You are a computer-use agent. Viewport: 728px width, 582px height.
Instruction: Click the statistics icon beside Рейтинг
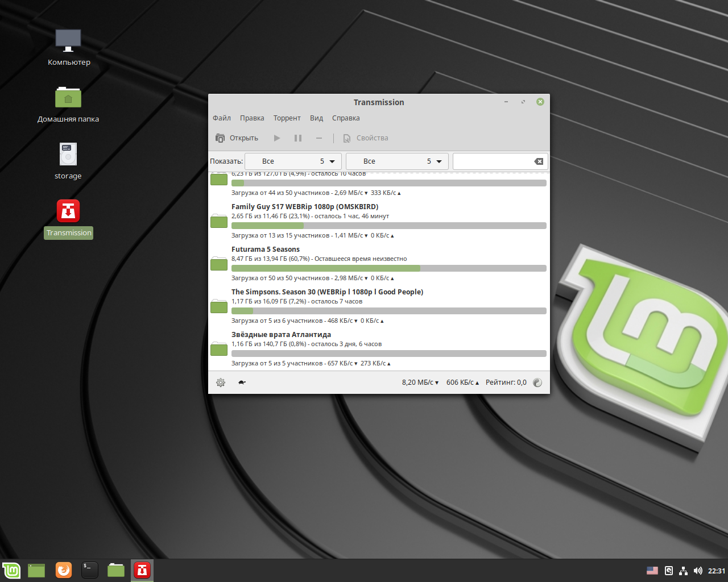537,383
